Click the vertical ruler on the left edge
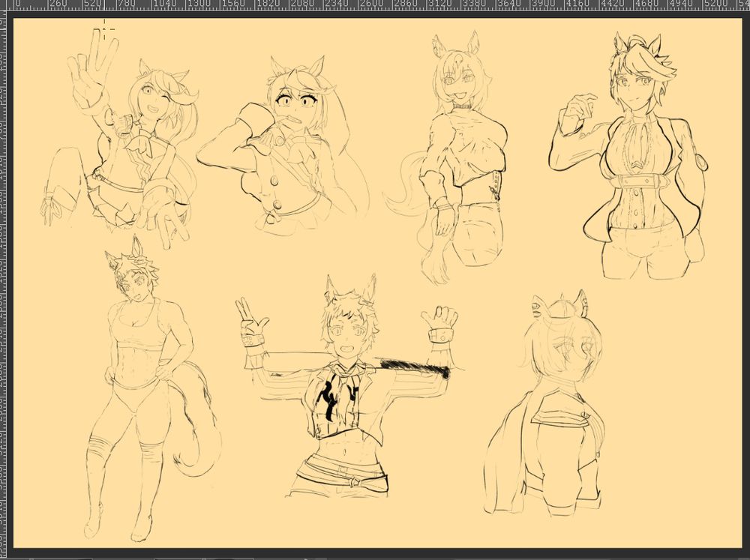The height and width of the screenshot is (560, 750). point(3,285)
